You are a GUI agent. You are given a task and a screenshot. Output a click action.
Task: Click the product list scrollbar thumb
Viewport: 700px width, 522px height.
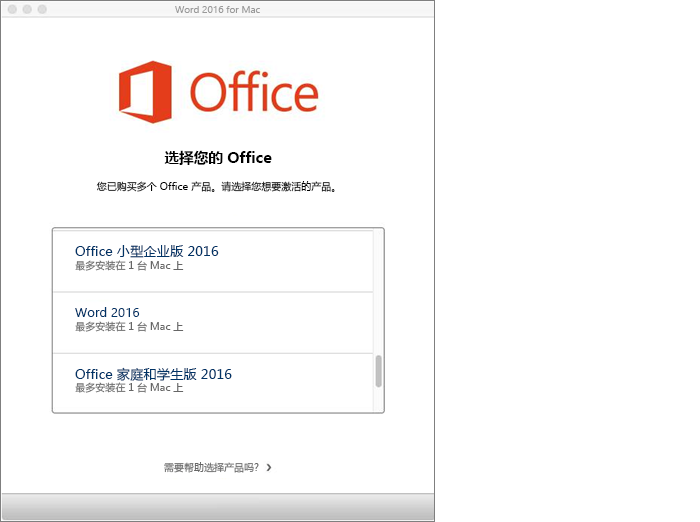[x=378, y=371]
